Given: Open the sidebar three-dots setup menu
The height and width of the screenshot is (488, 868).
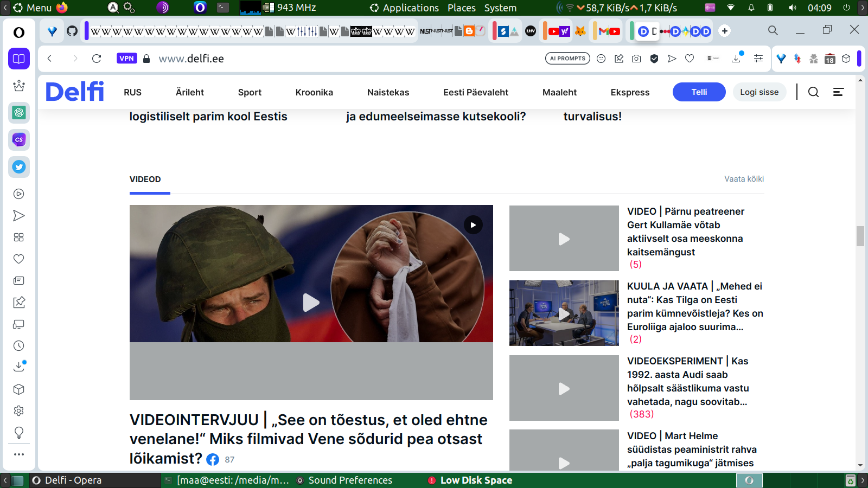Looking at the screenshot, I should pyautogui.click(x=19, y=454).
